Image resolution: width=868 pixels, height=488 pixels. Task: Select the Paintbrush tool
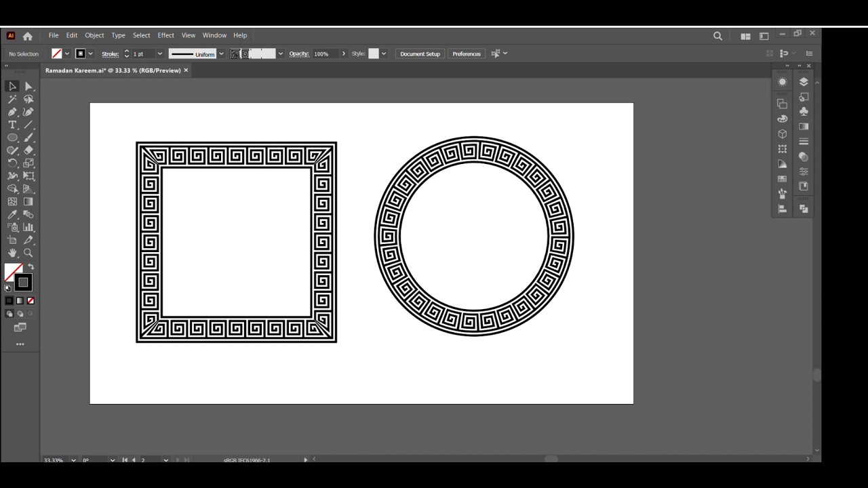pyautogui.click(x=28, y=138)
